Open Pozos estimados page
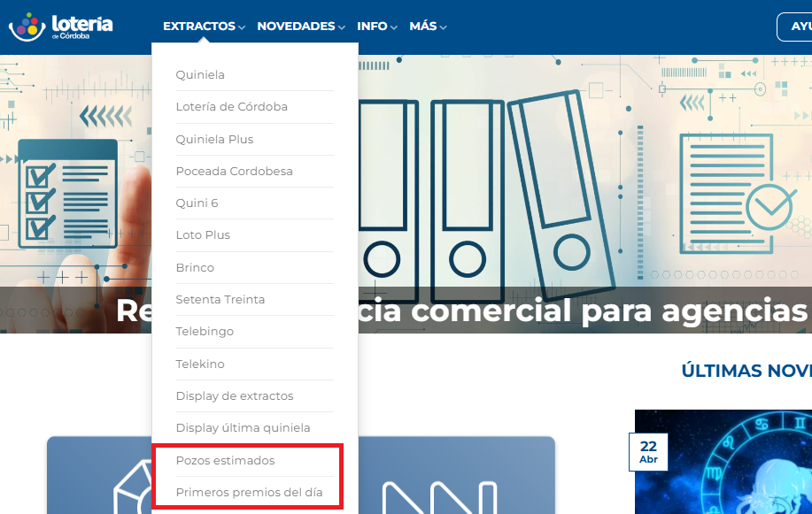Viewport: 812px width, 514px height. point(225,461)
